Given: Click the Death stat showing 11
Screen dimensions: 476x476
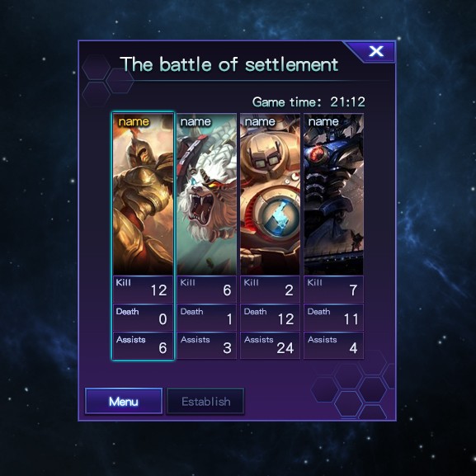Looking at the screenshot, I should point(333,318).
